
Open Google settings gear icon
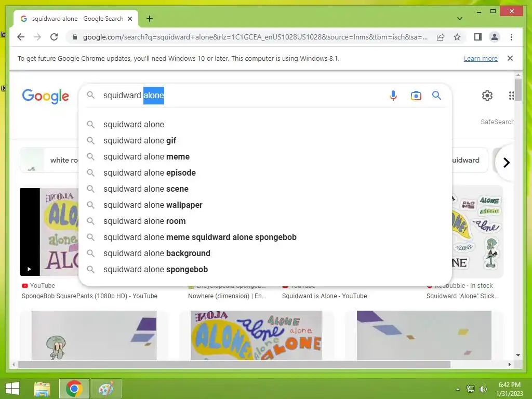tap(487, 96)
